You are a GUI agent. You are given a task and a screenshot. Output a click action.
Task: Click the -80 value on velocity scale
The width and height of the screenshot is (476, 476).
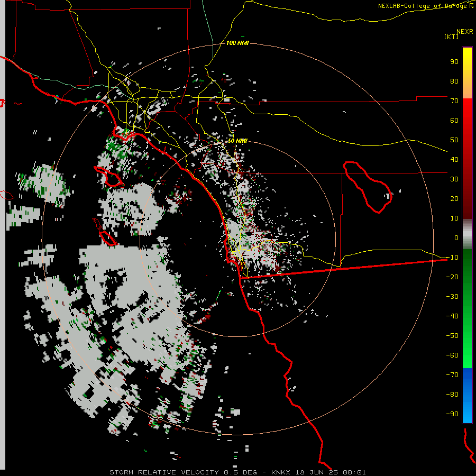452,395
